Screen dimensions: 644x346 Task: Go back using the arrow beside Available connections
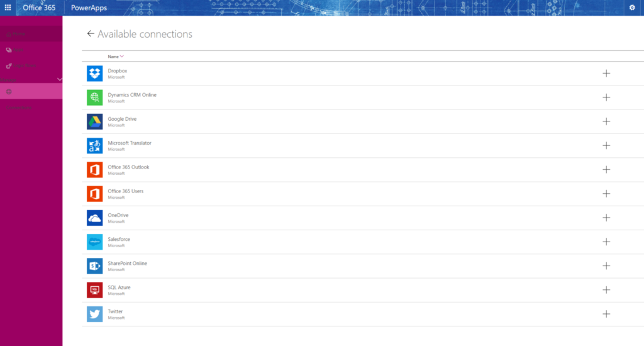coord(91,34)
